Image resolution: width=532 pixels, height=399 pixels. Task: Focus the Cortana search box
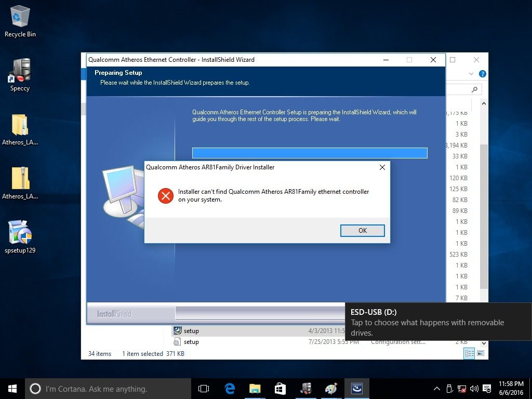[108, 389]
